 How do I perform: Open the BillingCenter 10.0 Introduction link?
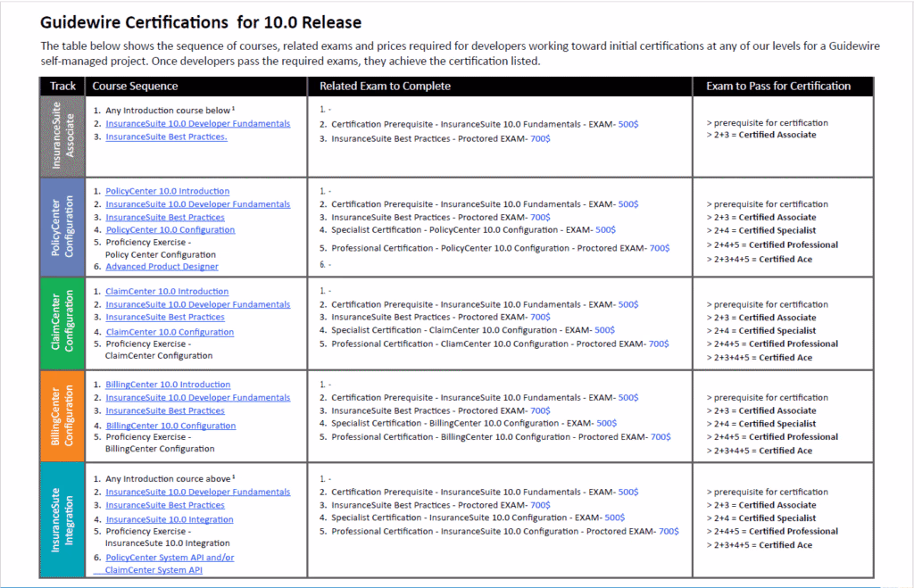coord(168,385)
